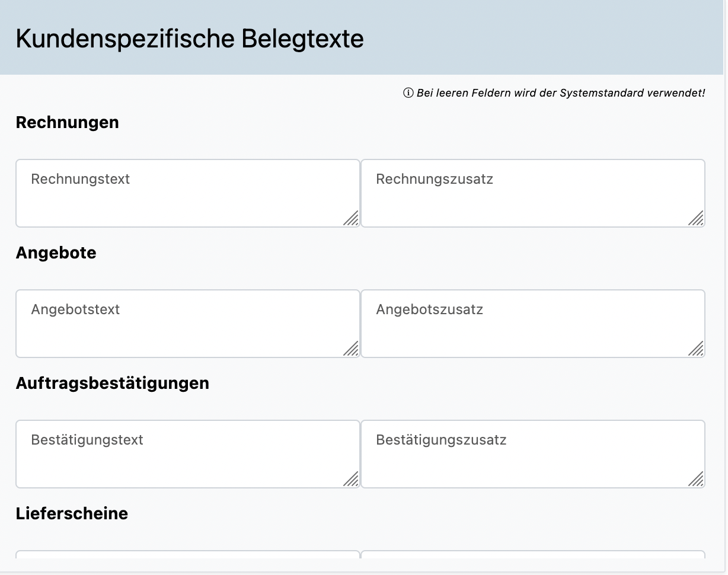
Task: Click the Kundenspezifische Belegtexte page title
Action: pyautogui.click(x=190, y=39)
